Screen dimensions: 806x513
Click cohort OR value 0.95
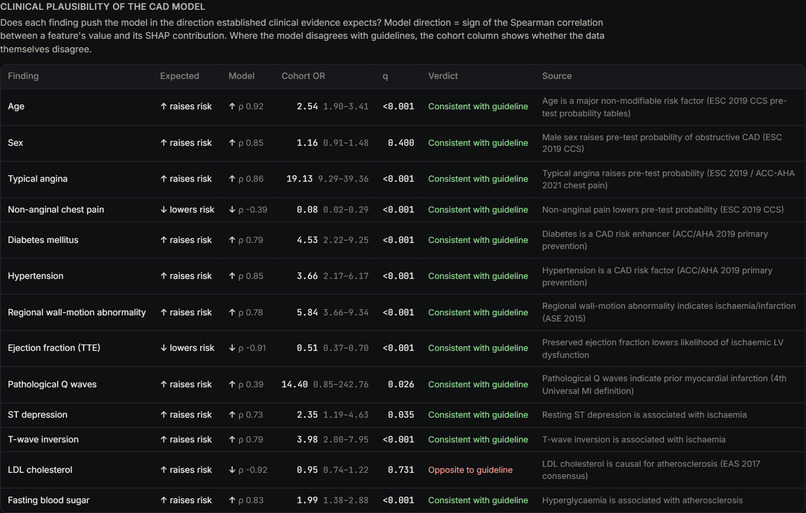click(x=307, y=470)
